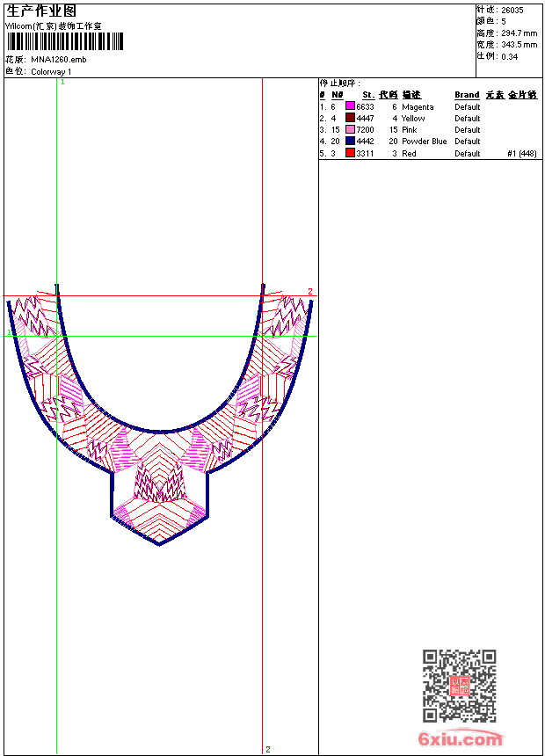Click Default brand in the Powder Blue row

[468, 142]
